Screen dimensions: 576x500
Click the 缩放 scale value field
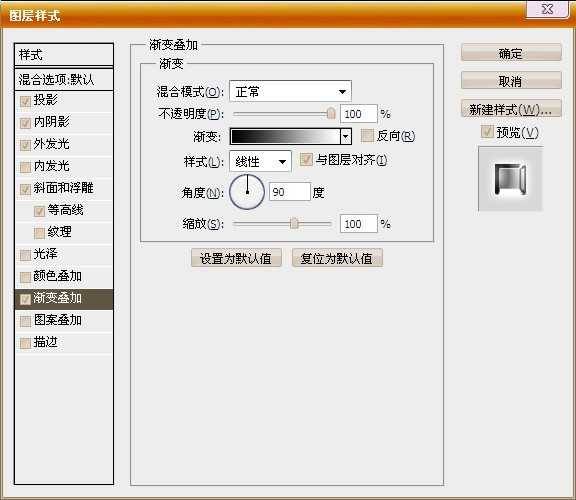(x=359, y=224)
